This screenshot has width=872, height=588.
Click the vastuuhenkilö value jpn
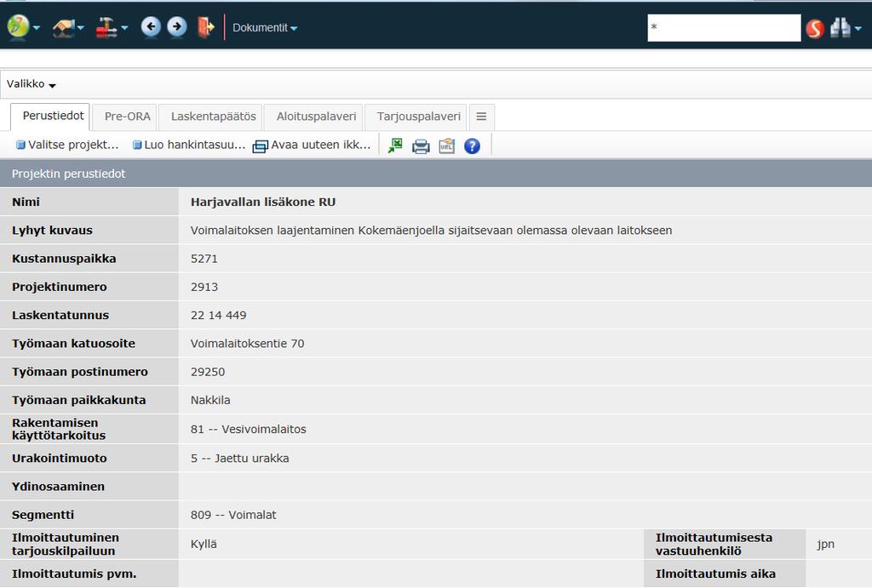tap(825, 544)
